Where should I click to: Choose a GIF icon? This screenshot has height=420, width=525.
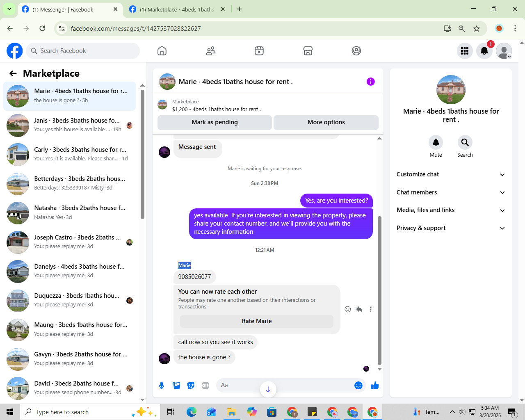205,386
